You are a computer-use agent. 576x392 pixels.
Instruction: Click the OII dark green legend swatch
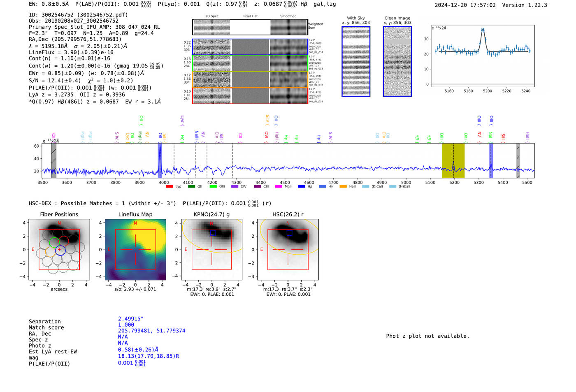pos(191,187)
